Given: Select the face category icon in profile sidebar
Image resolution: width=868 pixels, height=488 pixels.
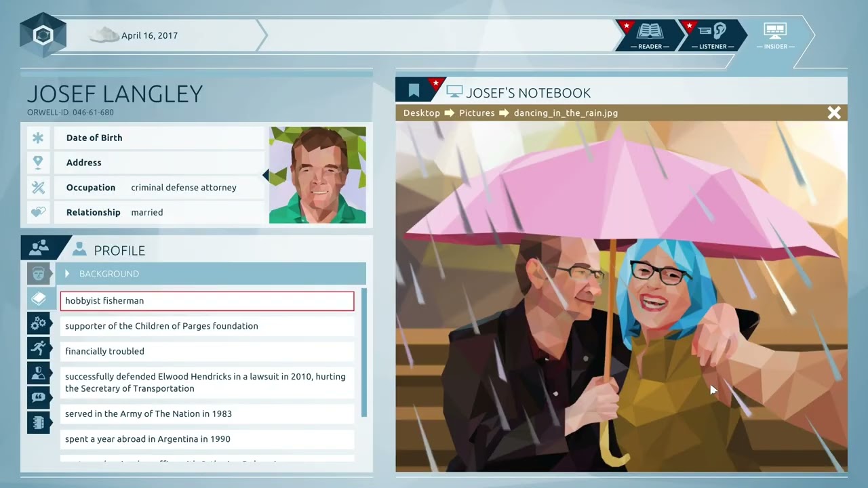Looking at the screenshot, I should click(39, 274).
